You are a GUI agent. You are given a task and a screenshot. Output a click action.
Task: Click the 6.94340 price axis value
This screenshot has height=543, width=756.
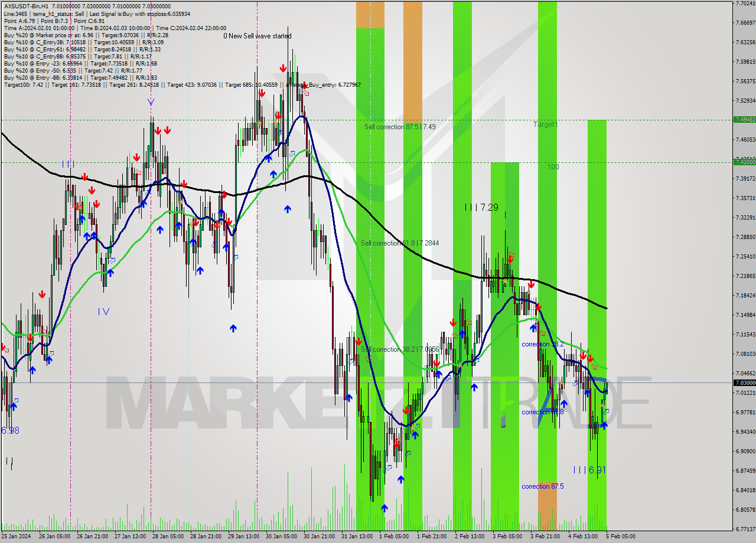tap(744, 431)
